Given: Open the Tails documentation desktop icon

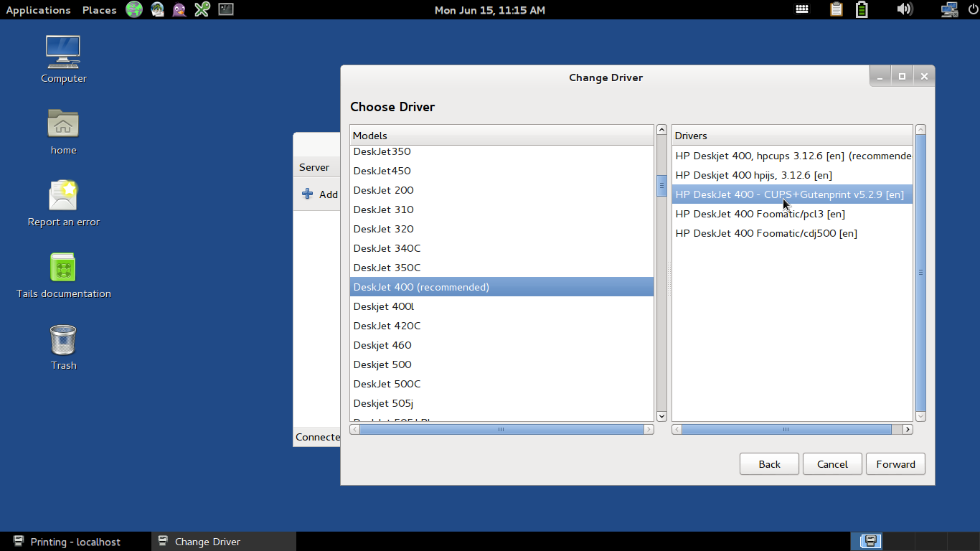Looking at the screenshot, I should [63, 275].
